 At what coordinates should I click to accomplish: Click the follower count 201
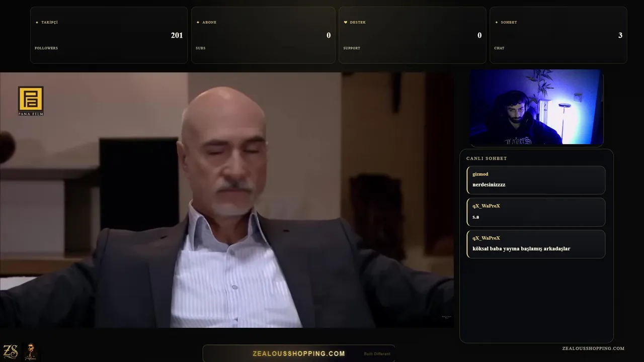click(x=177, y=35)
